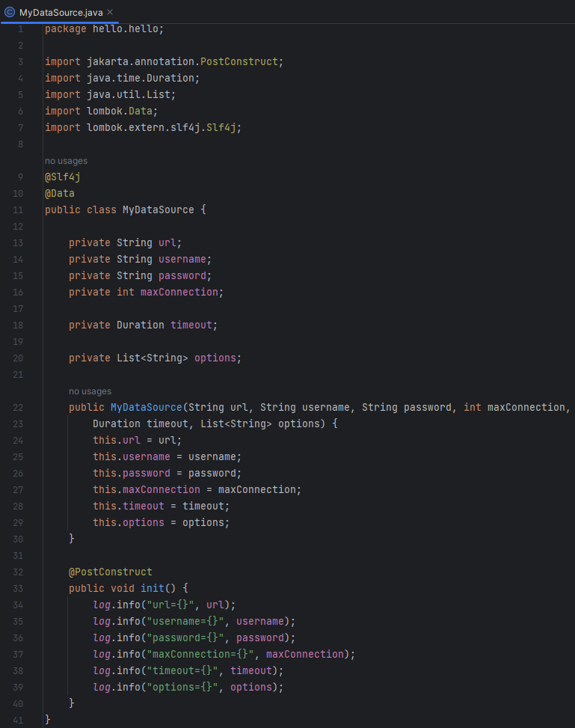Image resolution: width=575 pixels, height=728 pixels.
Task: Click the 'private int maxConnection;' field declaration
Action: [x=147, y=292]
